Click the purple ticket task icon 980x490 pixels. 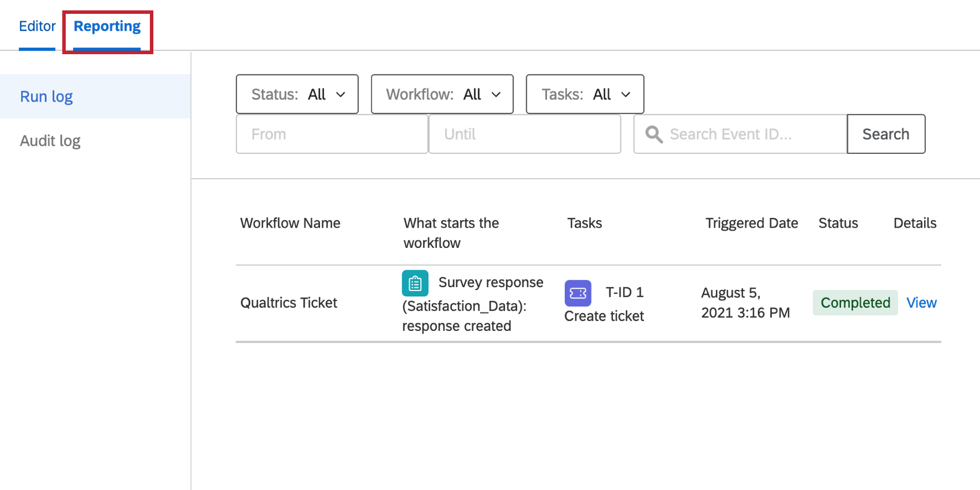coord(578,293)
